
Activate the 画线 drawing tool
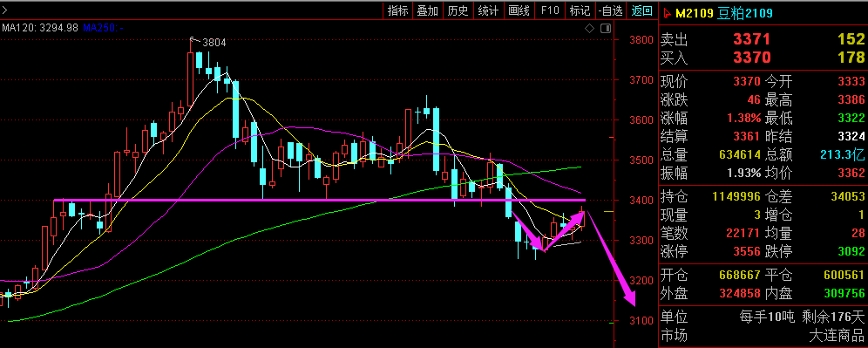[x=519, y=10]
